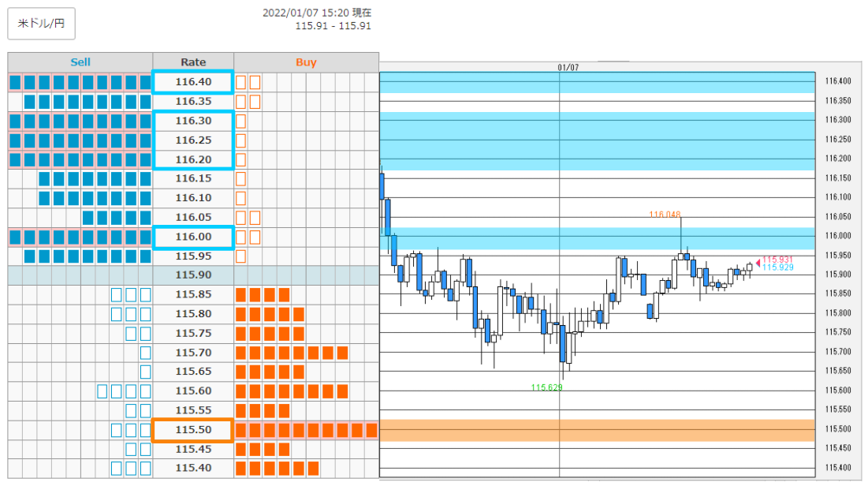Click the 116.200 chart axis label
The image size is (868, 486).
(838, 159)
